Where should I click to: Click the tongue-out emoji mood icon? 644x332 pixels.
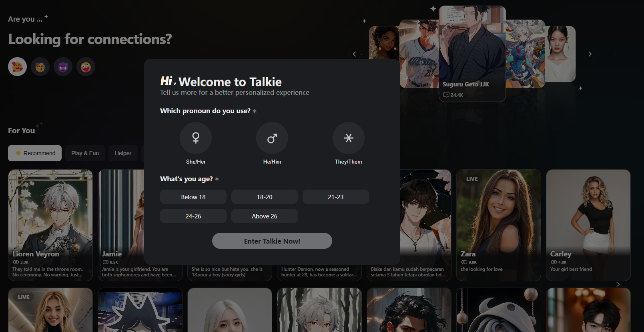tap(86, 66)
